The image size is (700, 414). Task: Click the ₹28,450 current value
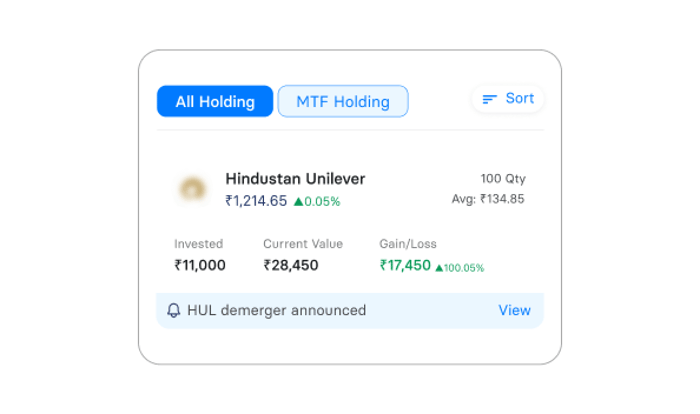pos(291,265)
